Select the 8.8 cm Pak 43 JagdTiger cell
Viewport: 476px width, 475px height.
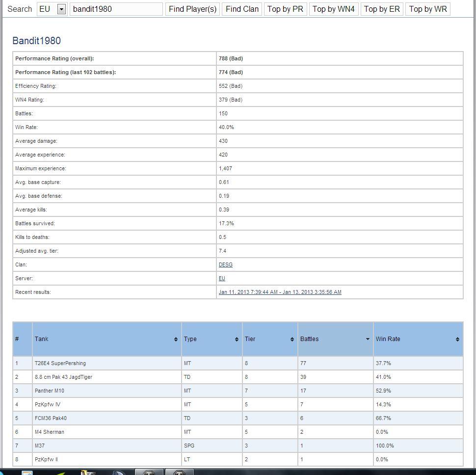pos(107,377)
